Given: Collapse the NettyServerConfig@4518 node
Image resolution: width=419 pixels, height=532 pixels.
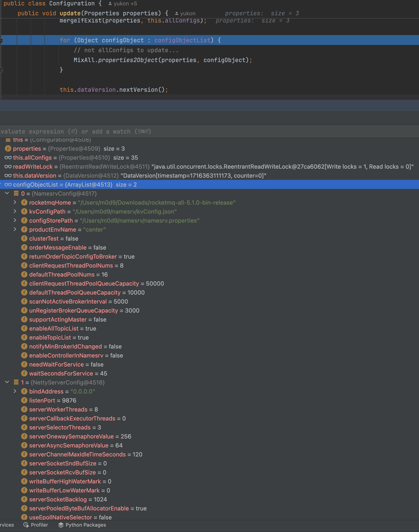Looking at the screenshot, I should pyautogui.click(x=7, y=382).
